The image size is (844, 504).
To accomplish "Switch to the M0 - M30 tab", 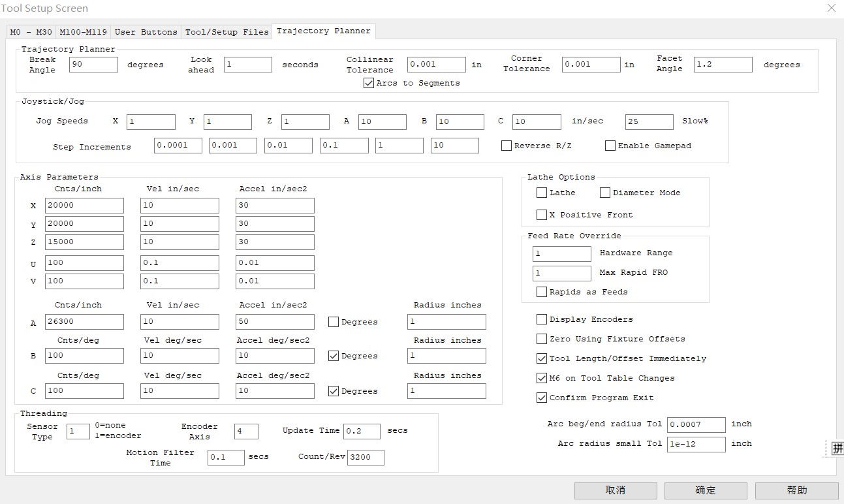I will click(31, 32).
